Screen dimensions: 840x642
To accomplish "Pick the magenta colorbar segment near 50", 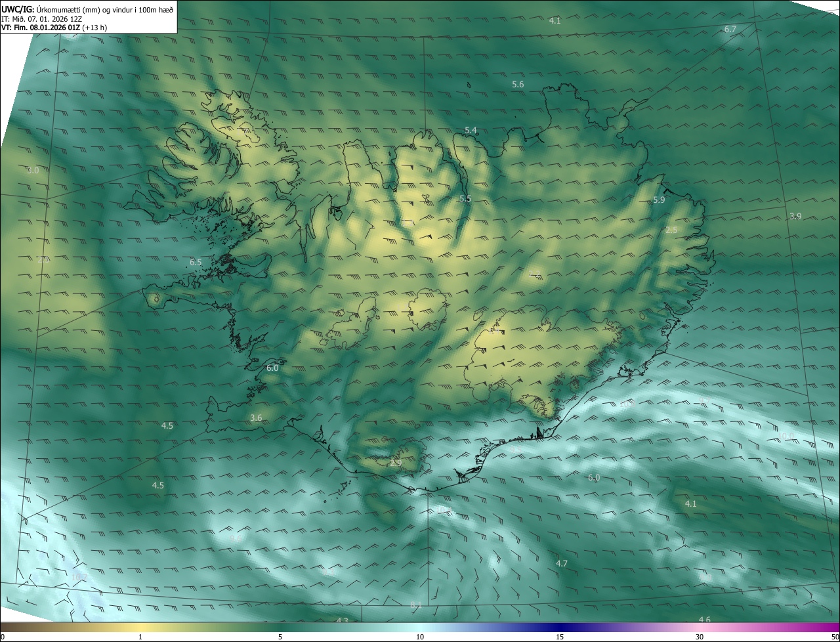I will coord(832,627).
